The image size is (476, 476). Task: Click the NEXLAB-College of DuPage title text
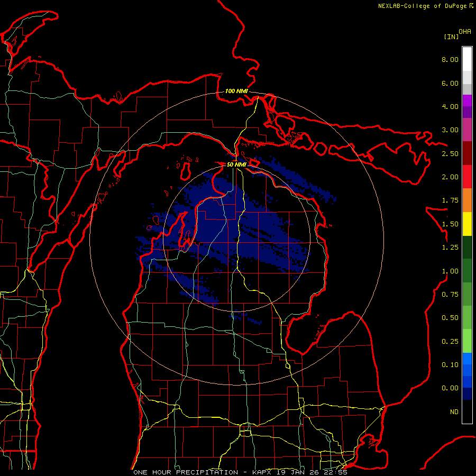click(x=423, y=6)
